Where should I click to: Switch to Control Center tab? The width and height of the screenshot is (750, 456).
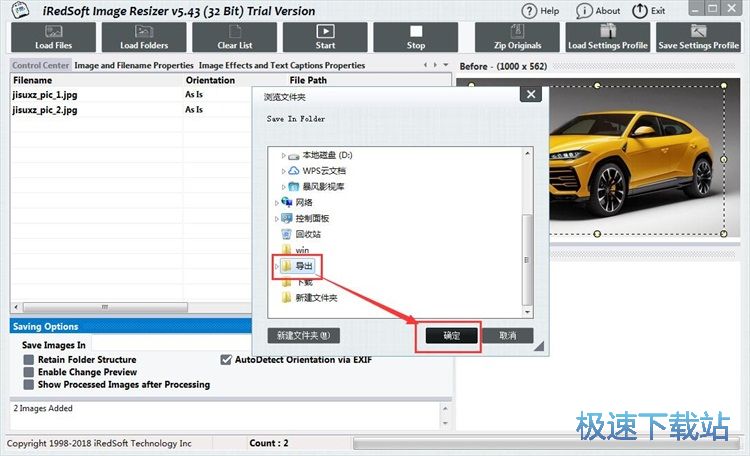pos(41,65)
